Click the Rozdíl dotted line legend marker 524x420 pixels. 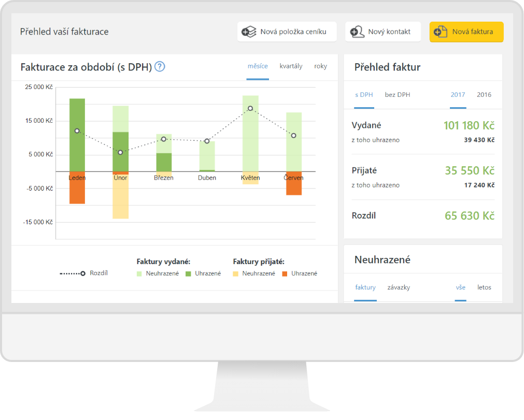[73, 273]
